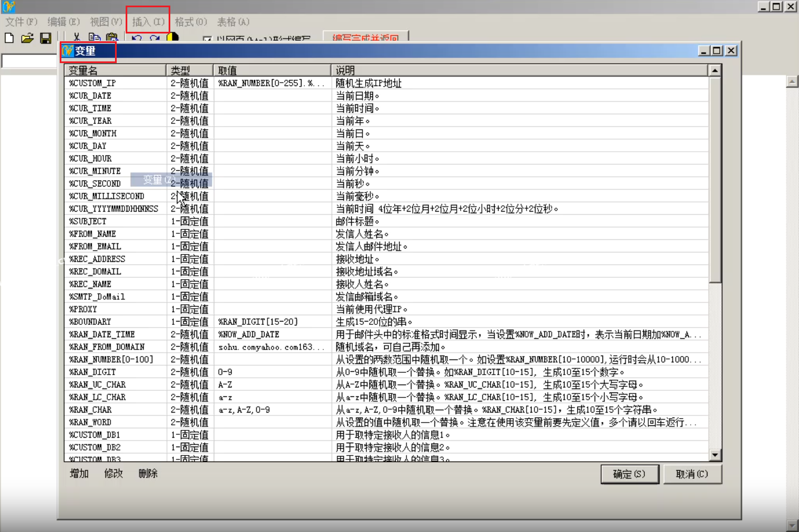Image resolution: width=799 pixels, height=532 pixels.
Task: Select the %RAN_NUMBER[0-100] variable row
Action: 386,360
